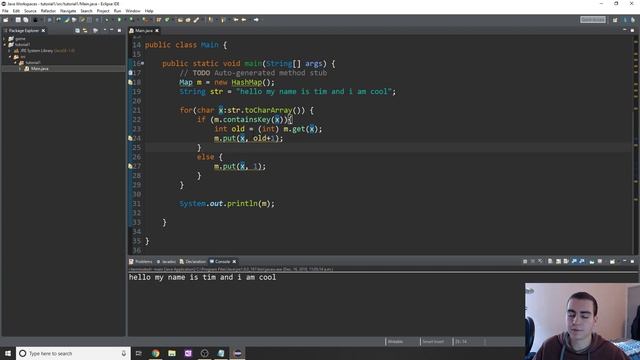Click Collapse All in Package Explorer

(77, 30)
